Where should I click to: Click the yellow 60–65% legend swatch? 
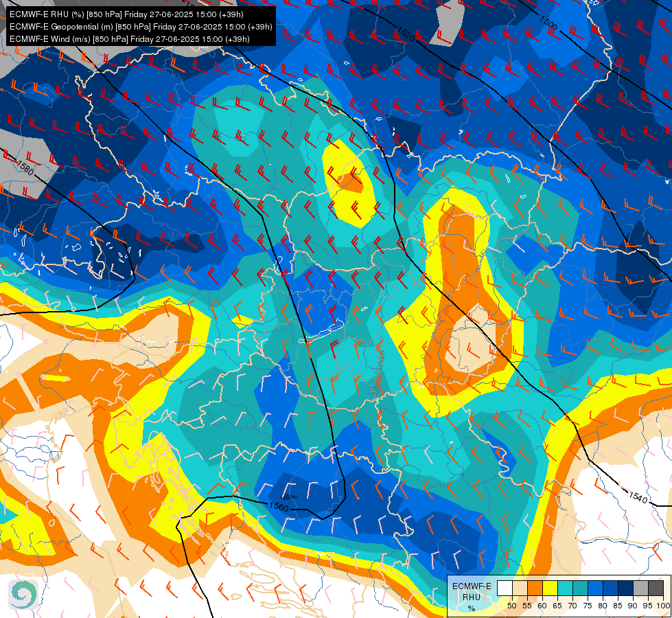tap(550, 588)
